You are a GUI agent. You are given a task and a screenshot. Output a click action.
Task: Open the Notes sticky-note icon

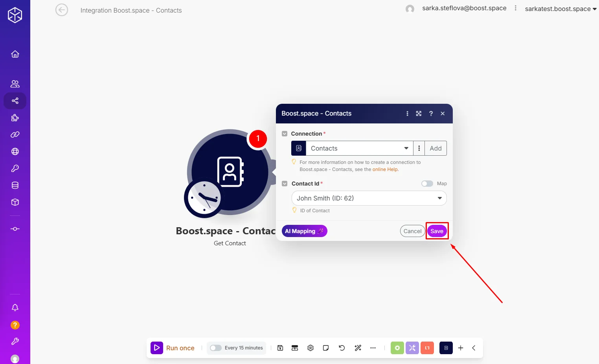tap(326, 348)
